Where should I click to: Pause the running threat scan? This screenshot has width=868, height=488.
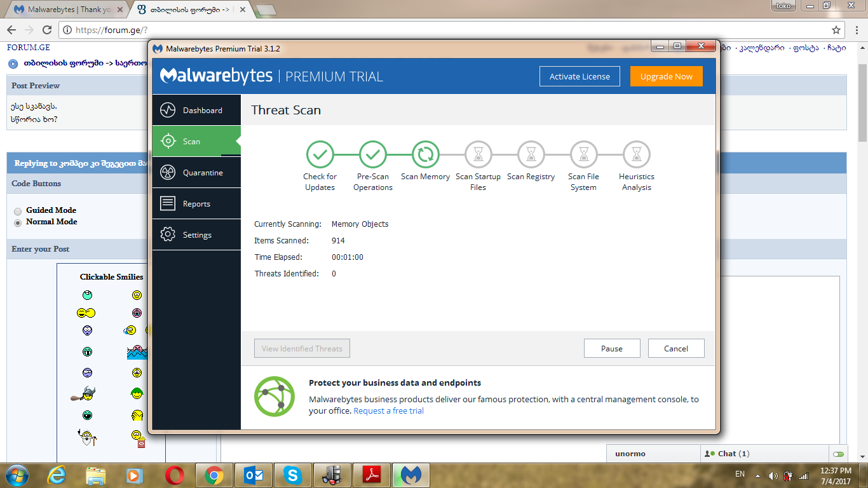612,348
